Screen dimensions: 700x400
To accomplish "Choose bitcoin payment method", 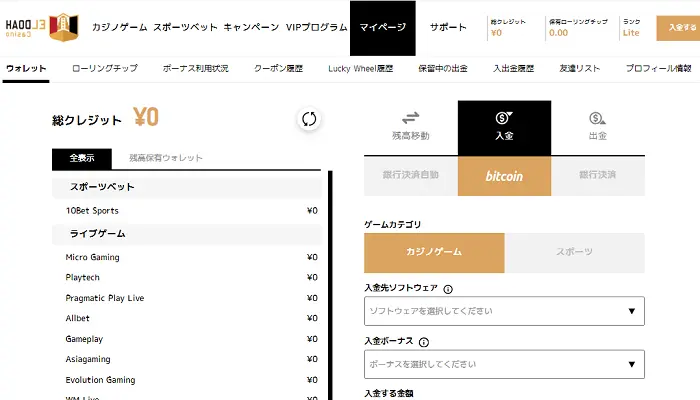I will tap(504, 176).
